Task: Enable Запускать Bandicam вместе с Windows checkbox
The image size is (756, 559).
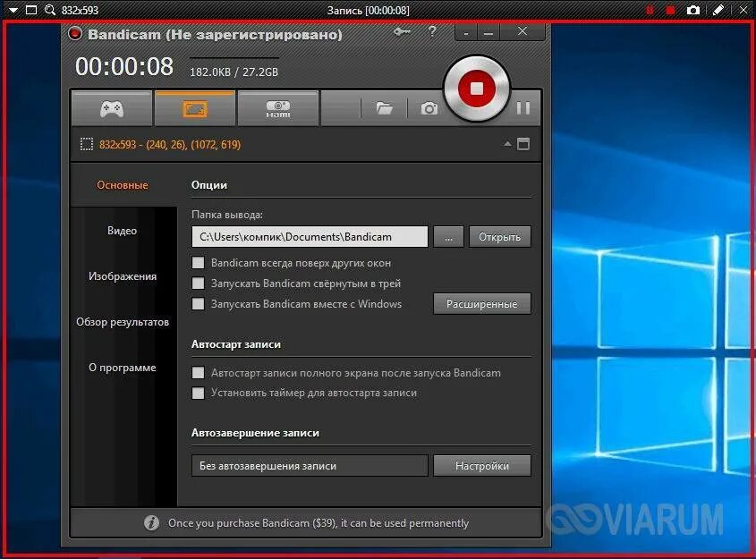Action: [x=198, y=303]
